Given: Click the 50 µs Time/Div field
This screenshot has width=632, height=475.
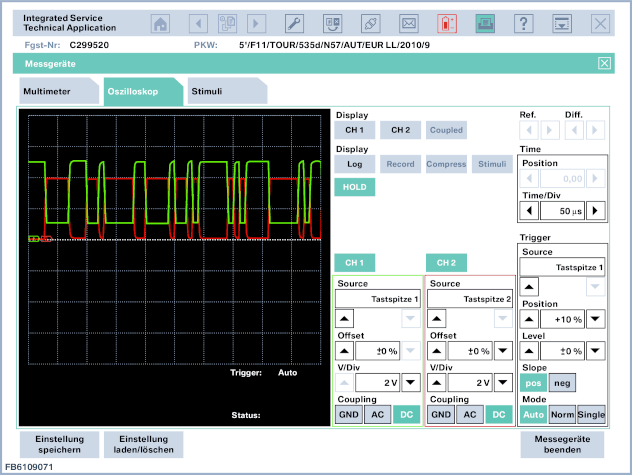Looking at the screenshot, I should tap(562, 210).
